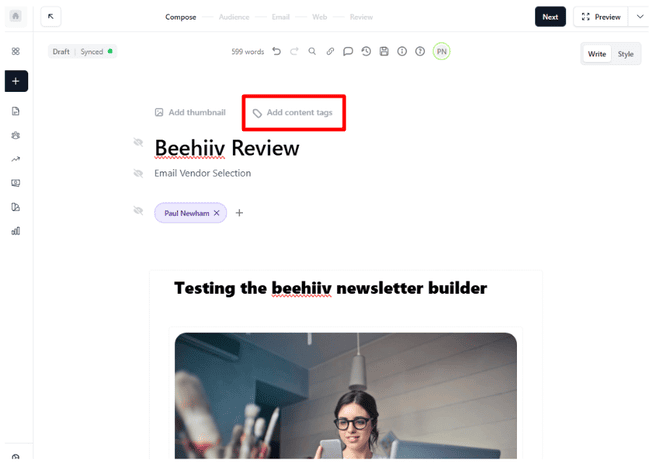Screen dimensions: 650x471
Task: Select the Compose step
Action: point(181,17)
